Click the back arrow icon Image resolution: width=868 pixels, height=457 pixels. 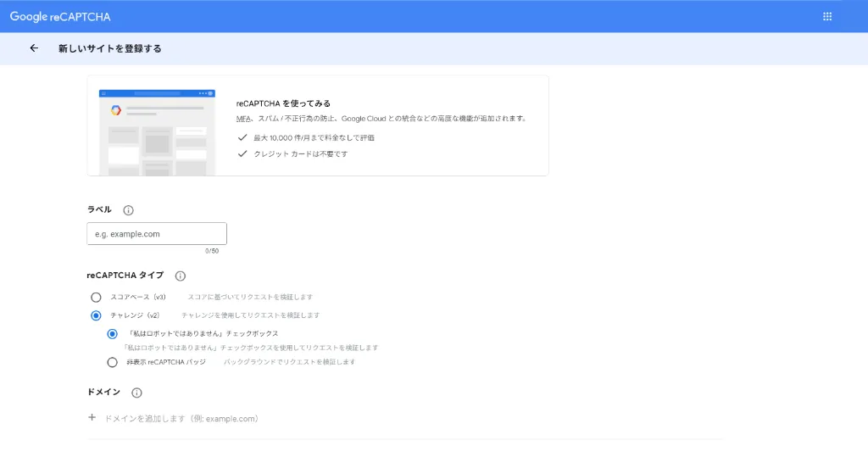pyautogui.click(x=34, y=48)
